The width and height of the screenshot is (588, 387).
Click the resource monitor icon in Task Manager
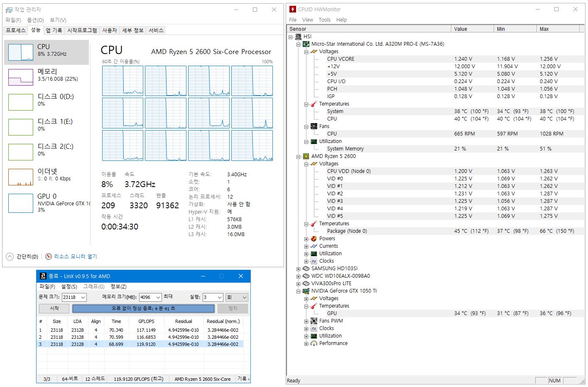coord(49,256)
